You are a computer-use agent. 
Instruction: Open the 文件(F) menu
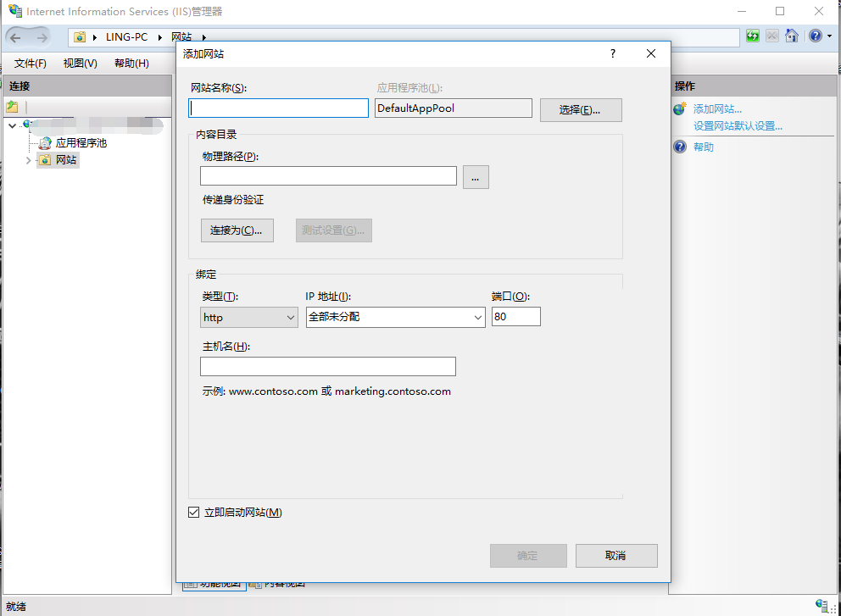point(30,64)
